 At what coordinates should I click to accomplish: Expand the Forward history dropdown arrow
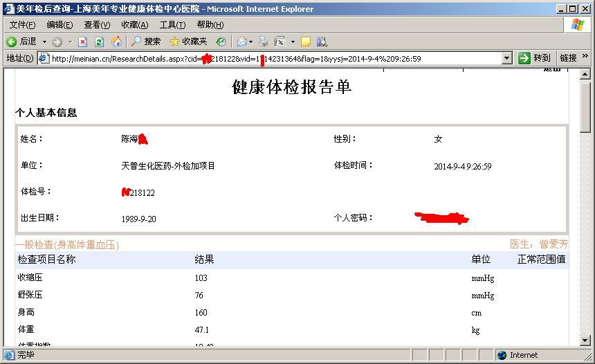[70, 42]
